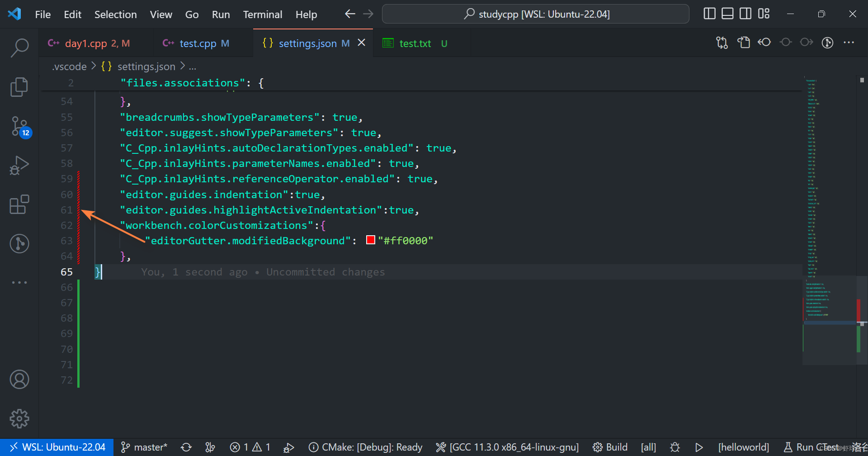868x456 pixels.
Task: Click the VS Code logo icon
Action: 14,14
